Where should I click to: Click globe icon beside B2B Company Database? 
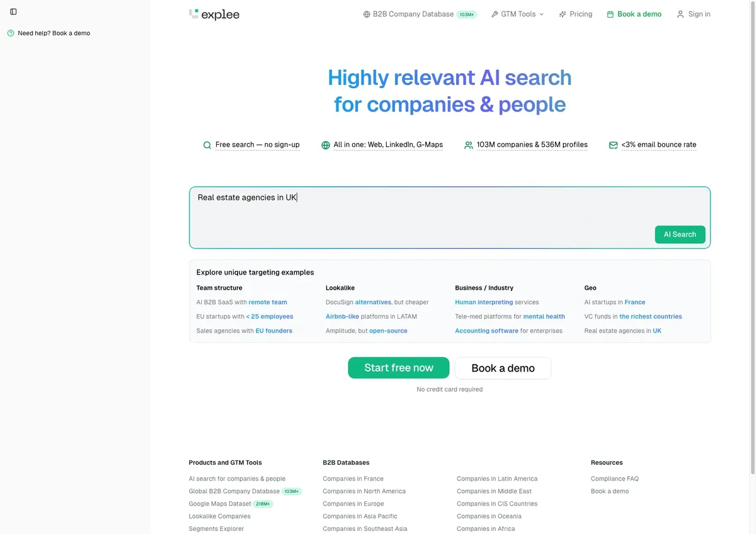[367, 14]
